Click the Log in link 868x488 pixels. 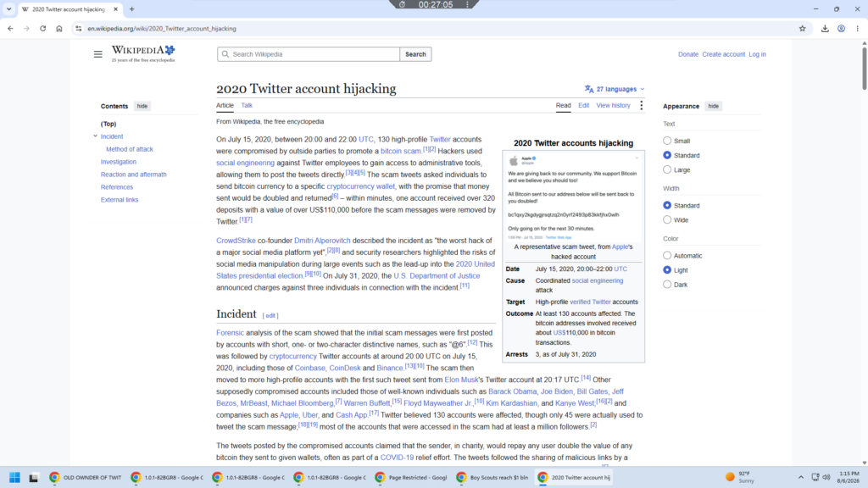pyautogui.click(x=757, y=54)
